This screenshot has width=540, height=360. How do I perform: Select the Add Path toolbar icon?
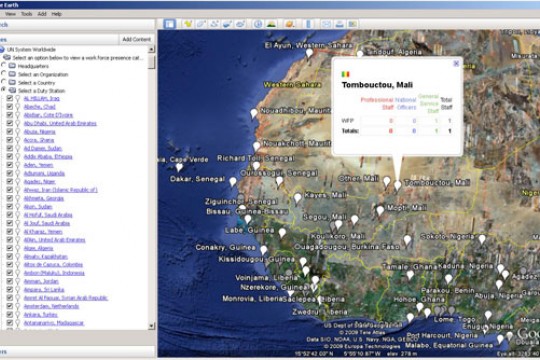click(x=214, y=24)
